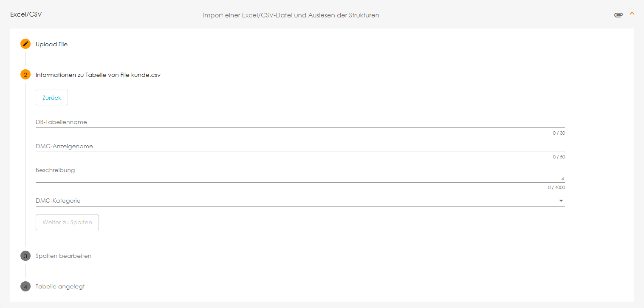Jump to the 'Tabelle angelegt' step
The image size is (644, 308).
[x=60, y=287]
